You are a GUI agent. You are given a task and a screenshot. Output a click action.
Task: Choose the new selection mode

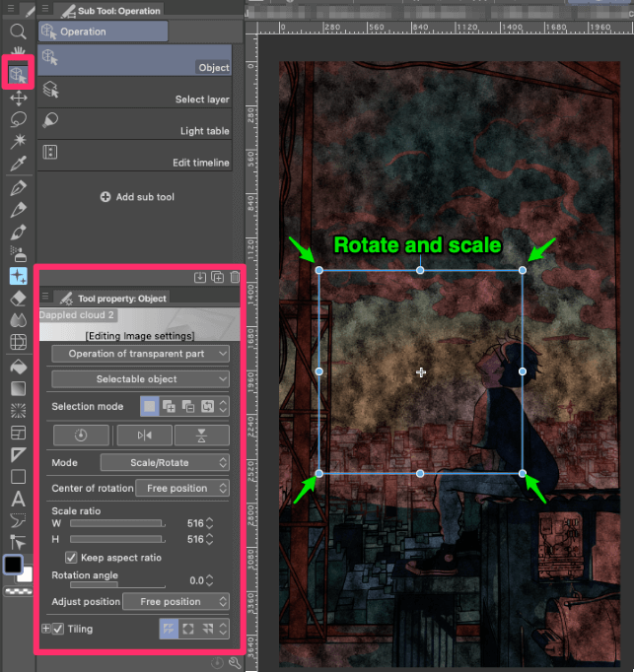[x=150, y=406]
